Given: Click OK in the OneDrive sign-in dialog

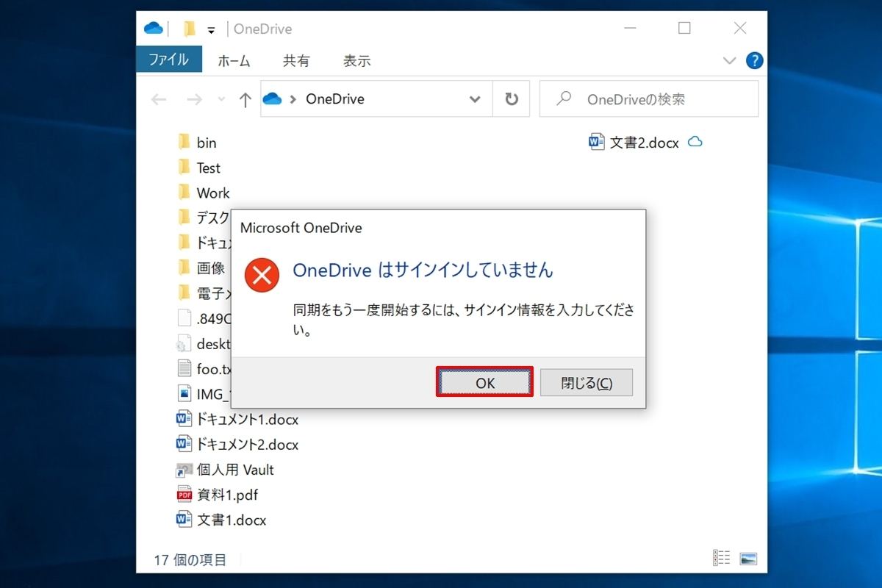Looking at the screenshot, I should 484,382.
